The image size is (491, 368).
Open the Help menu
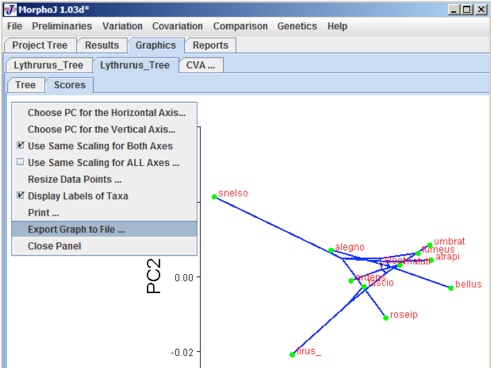click(337, 26)
